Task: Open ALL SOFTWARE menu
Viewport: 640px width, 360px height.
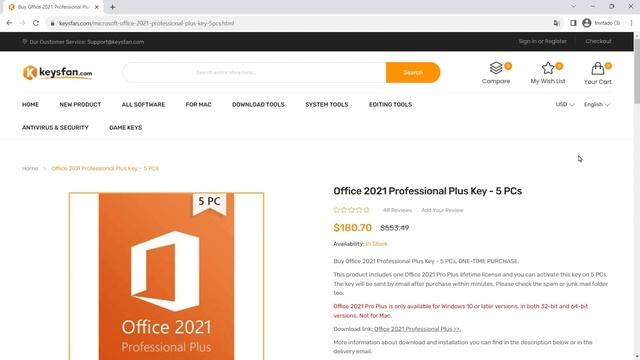Action: tap(143, 104)
